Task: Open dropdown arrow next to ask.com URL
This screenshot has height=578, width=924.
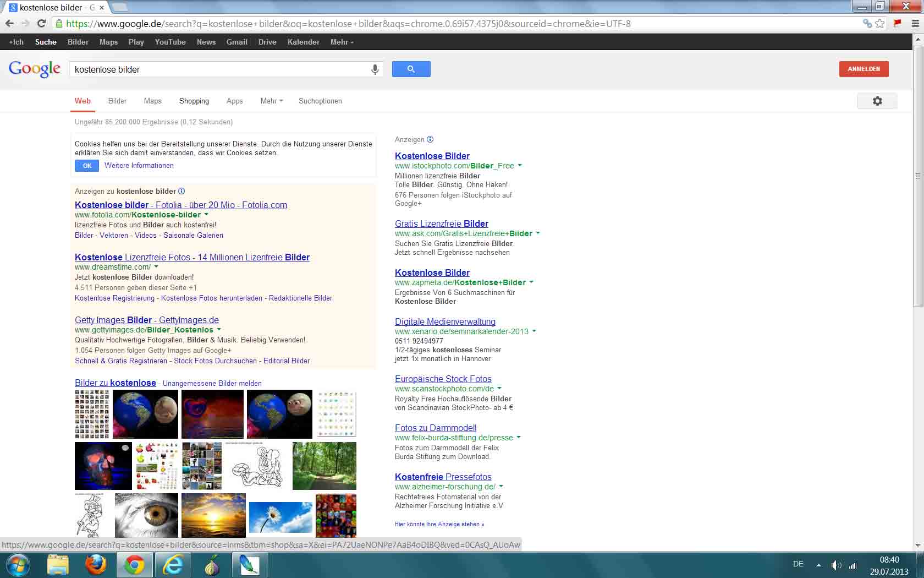Action: click(x=538, y=233)
